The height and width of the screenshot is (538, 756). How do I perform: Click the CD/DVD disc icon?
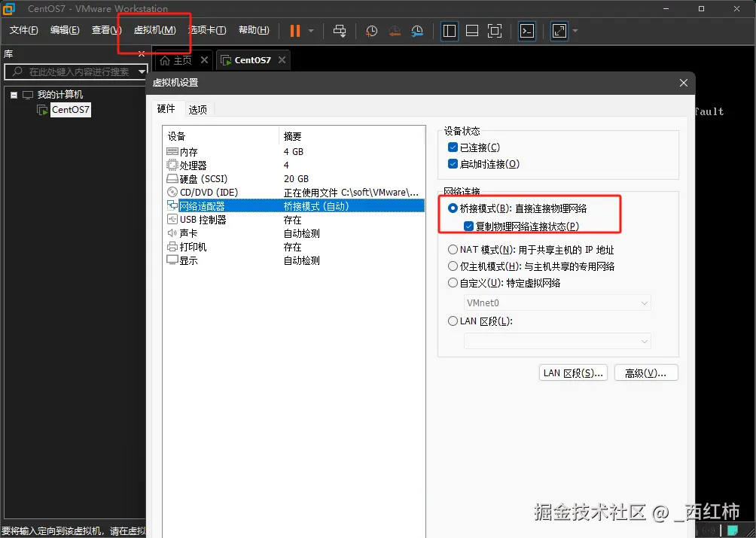coord(172,192)
